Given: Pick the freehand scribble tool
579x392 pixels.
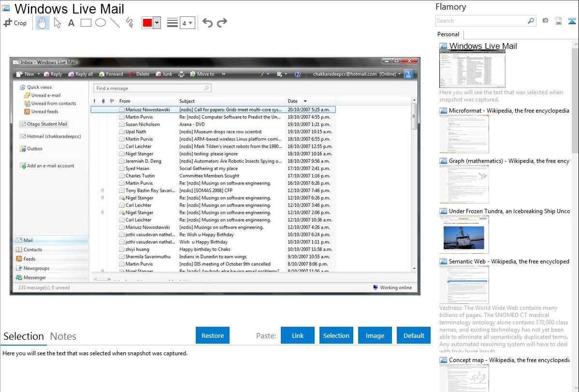Looking at the screenshot, I should point(129,23).
